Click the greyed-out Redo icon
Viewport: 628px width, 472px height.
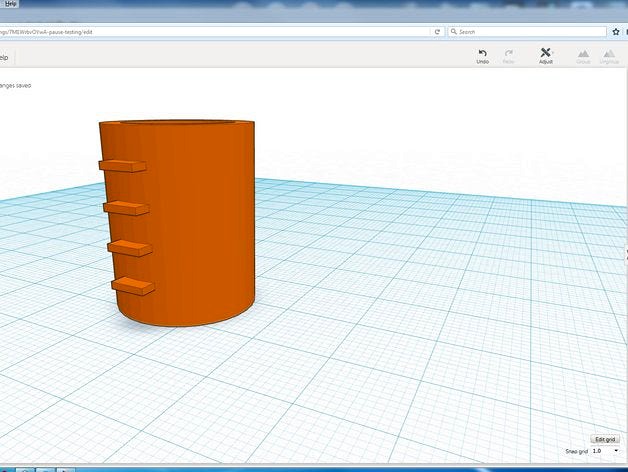[508, 56]
